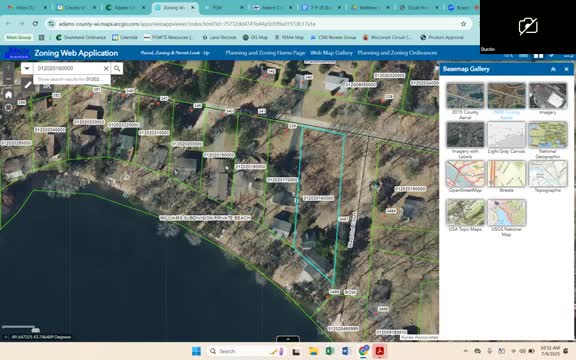Open the Product Approval bookmark

click(x=442, y=37)
